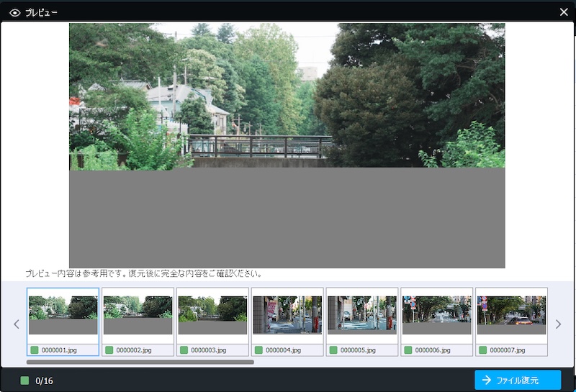Close the プレビュー dialog

564,12
